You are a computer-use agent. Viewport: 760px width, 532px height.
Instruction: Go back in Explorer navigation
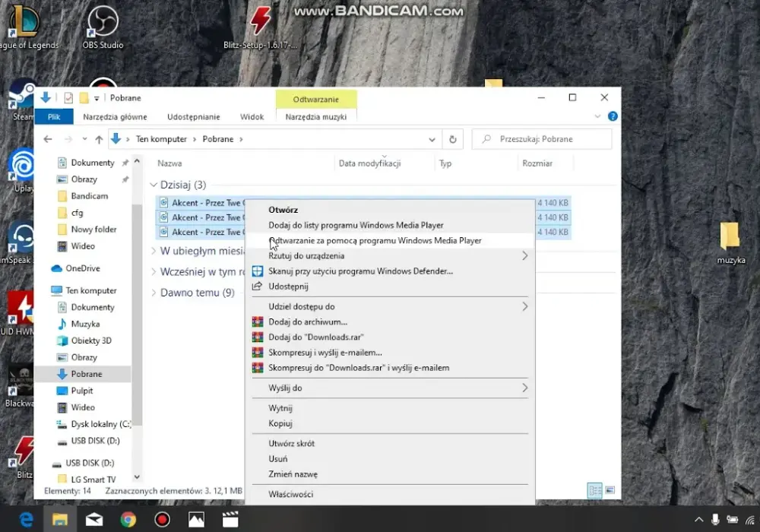[x=47, y=139]
